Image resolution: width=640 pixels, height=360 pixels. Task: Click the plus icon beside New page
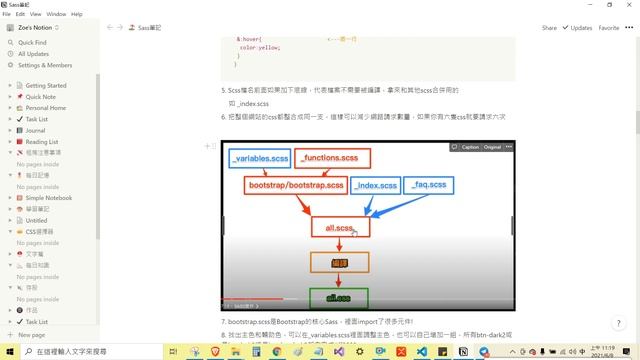click(11, 335)
